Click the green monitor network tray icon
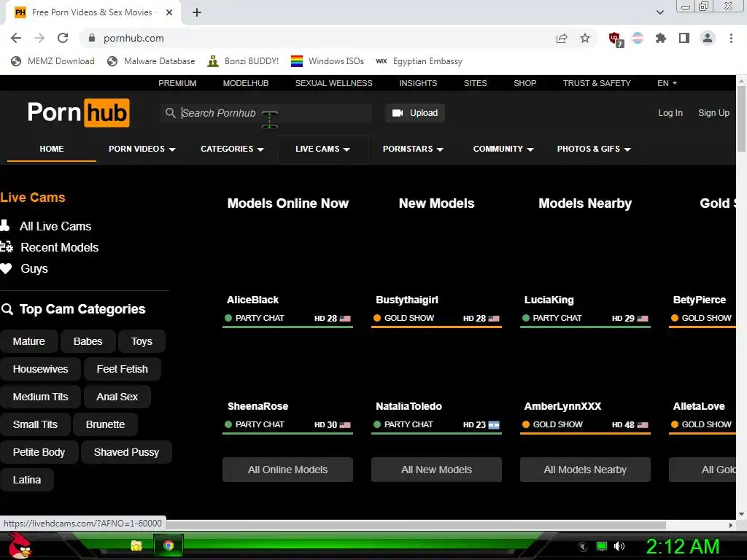 click(x=602, y=546)
